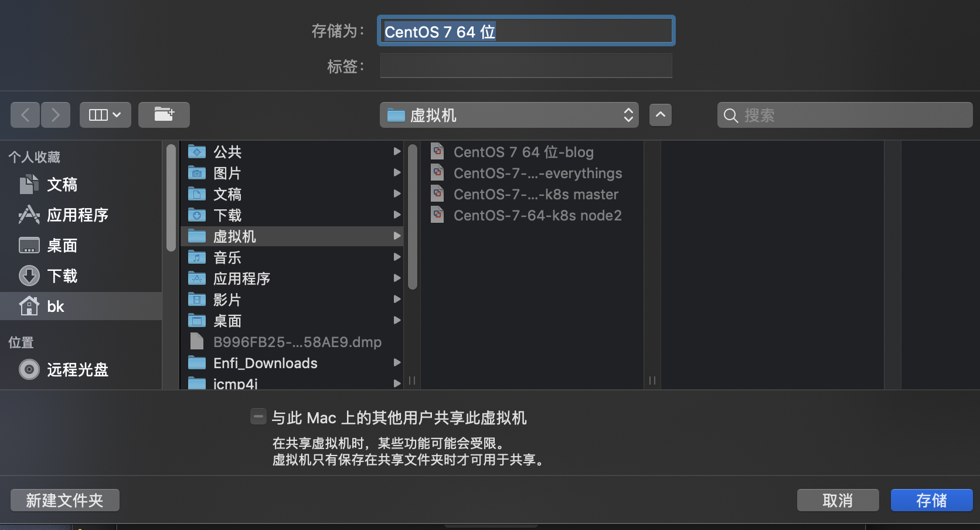
Task: Select 远程光盘 in the sidebar
Action: coord(81,370)
